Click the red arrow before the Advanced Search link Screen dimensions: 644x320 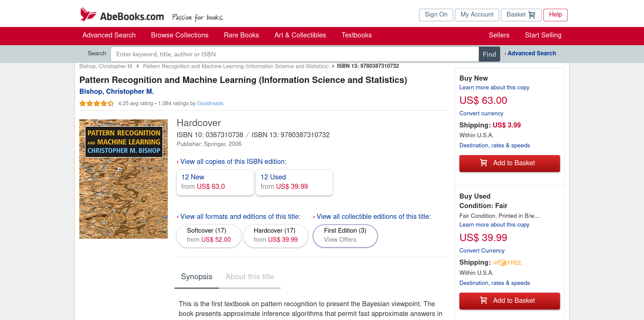pos(505,54)
